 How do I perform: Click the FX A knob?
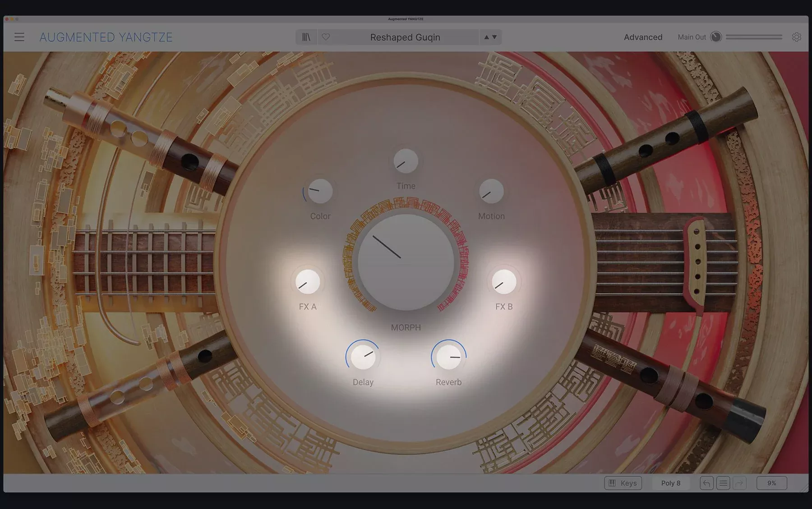pyautogui.click(x=308, y=282)
